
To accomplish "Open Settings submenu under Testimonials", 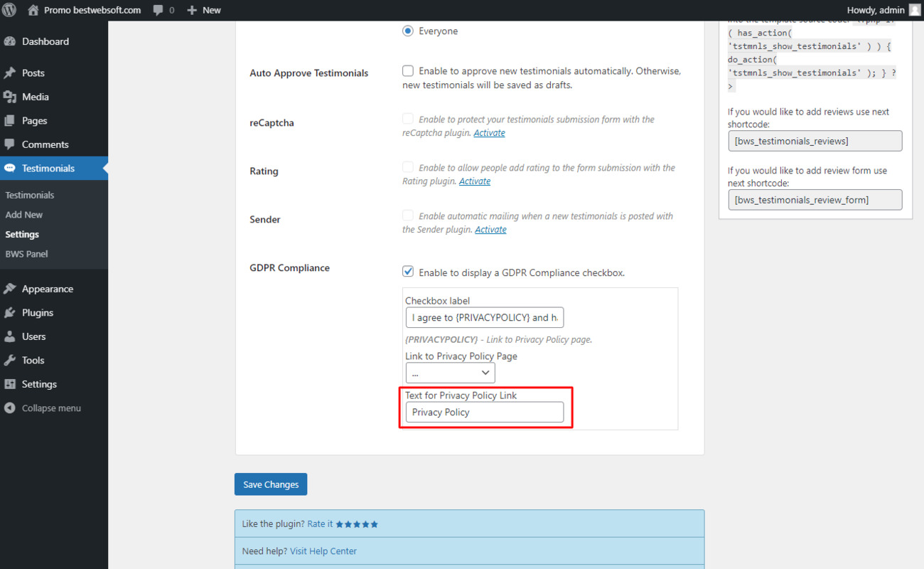I will (22, 234).
